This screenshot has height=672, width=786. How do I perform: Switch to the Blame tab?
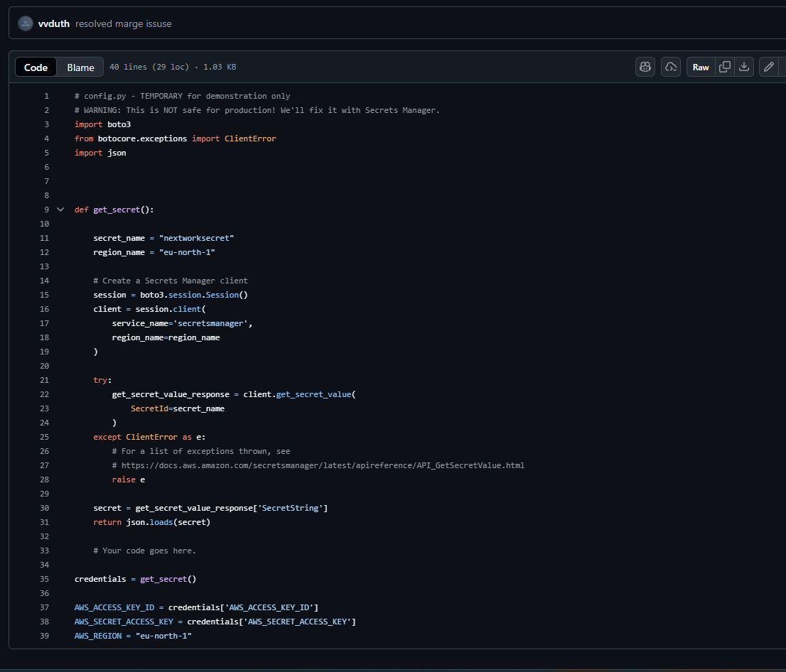point(80,67)
